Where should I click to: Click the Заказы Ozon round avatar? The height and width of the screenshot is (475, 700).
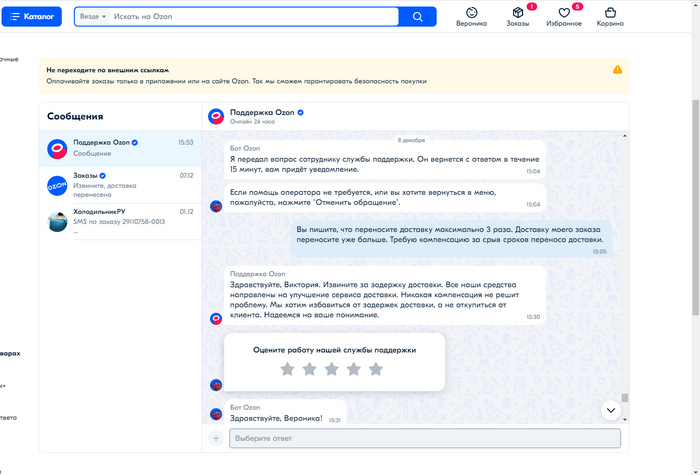57,186
